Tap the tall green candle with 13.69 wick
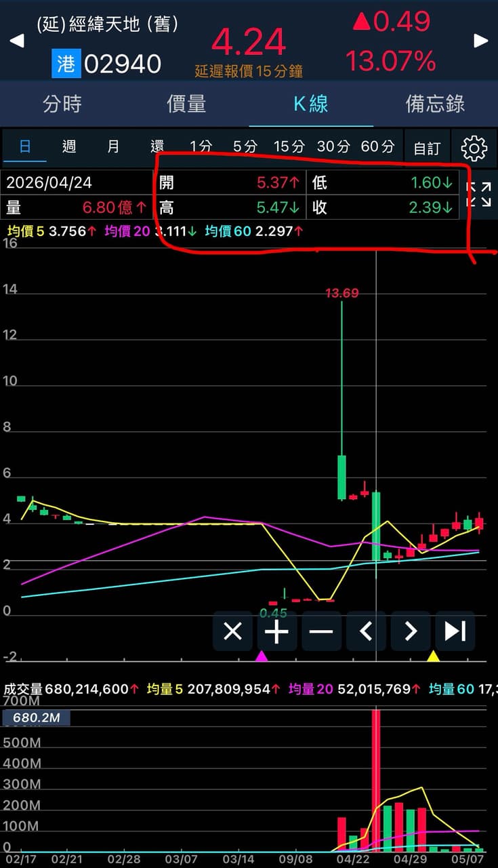 click(342, 477)
